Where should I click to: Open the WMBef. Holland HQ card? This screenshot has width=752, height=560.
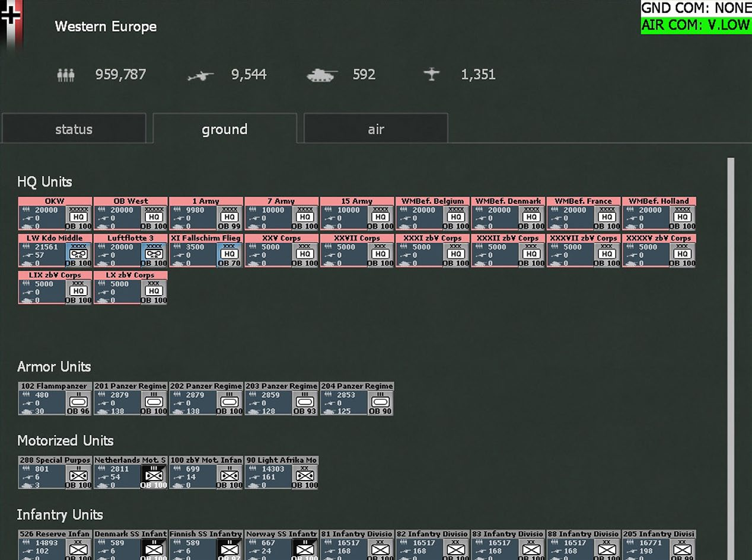(659, 214)
